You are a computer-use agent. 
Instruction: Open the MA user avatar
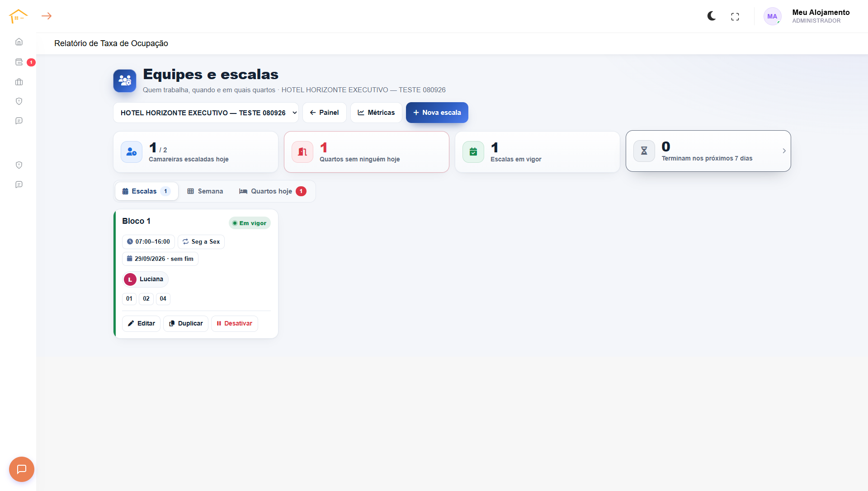tap(772, 16)
